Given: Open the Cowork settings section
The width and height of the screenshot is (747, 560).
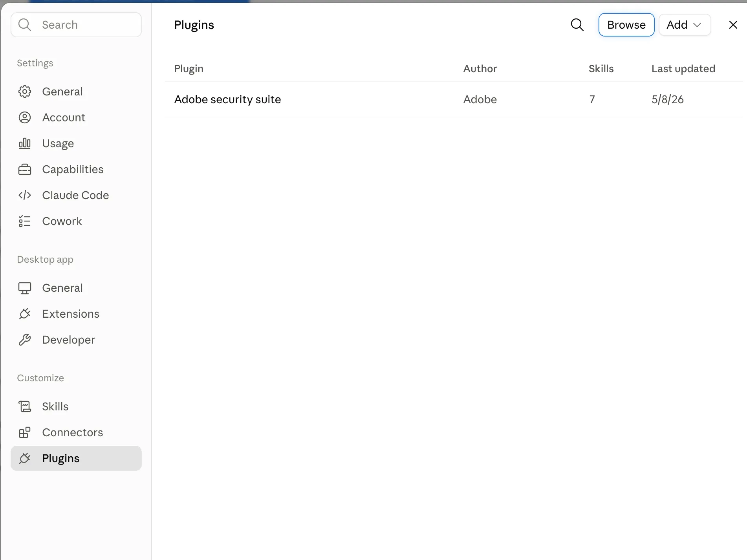Looking at the screenshot, I should tap(76, 221).
